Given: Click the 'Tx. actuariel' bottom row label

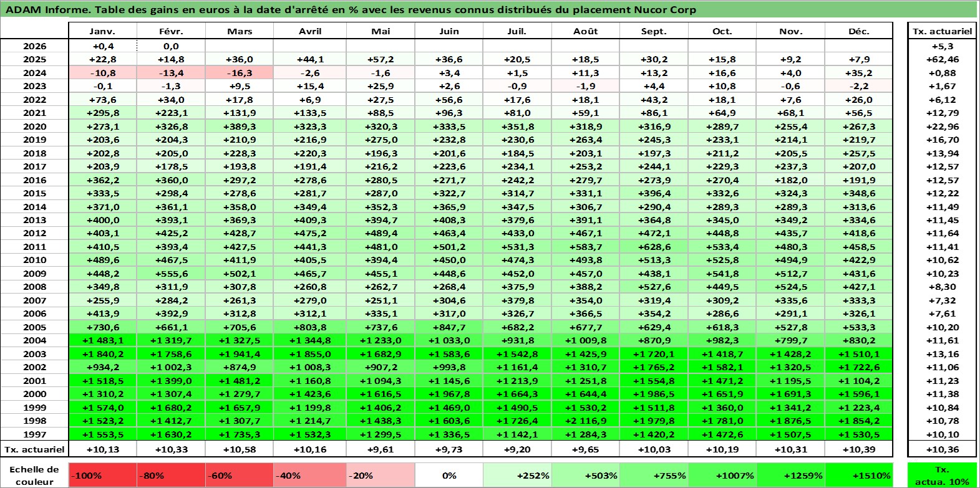Looking at the screenshot, I should (x=34, y=449).
